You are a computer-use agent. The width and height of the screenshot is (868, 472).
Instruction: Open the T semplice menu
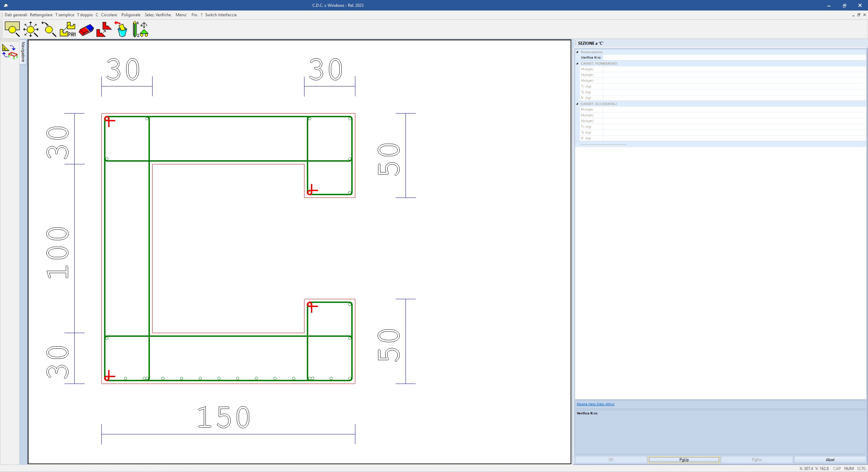[65, 15]
